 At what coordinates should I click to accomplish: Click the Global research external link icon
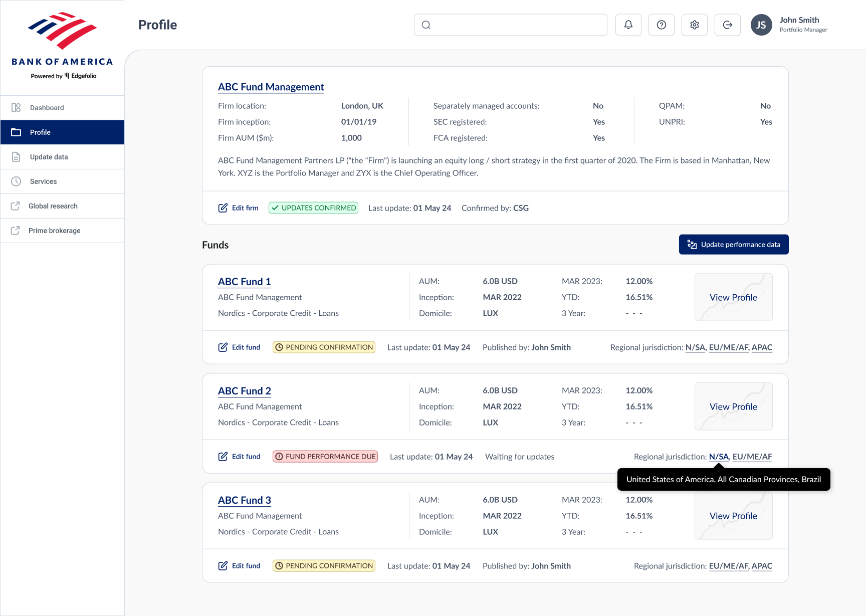[16, 206]
